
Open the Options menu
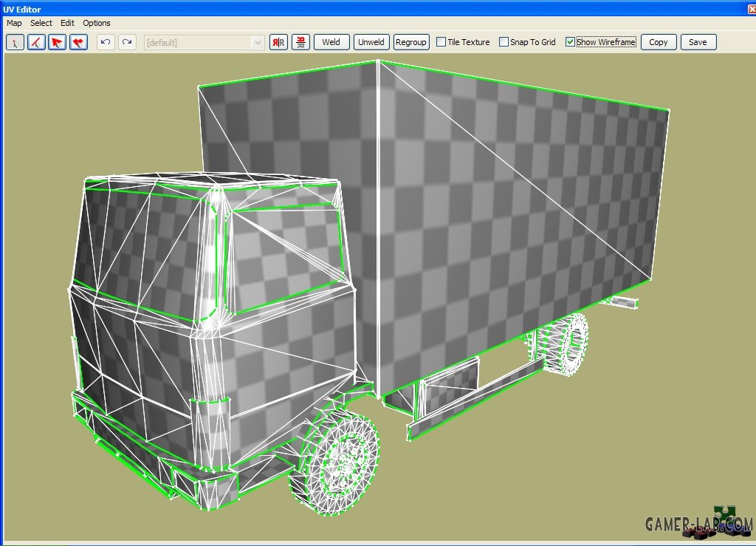(x=97, y=23)
